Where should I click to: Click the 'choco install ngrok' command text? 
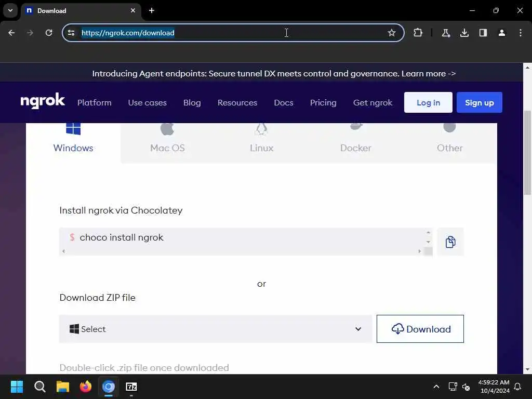pos(122,237)
